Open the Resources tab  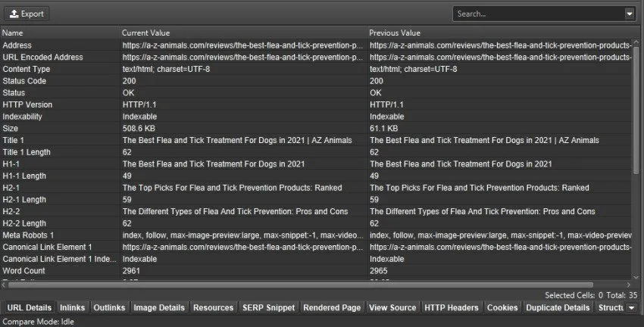coord(213,308)
